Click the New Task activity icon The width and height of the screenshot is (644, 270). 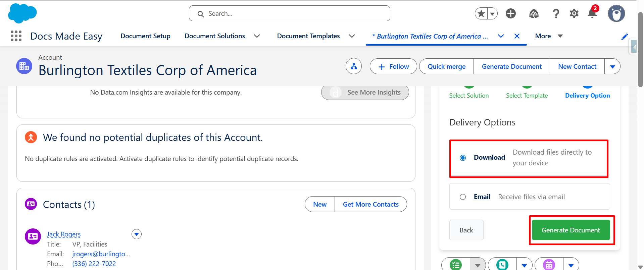point(456,265)
